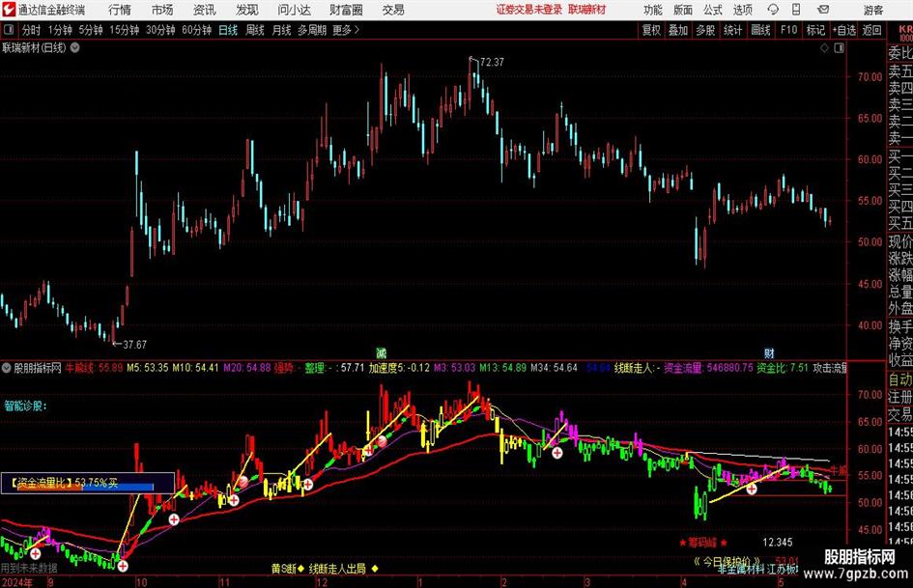Click the 2024年 date axis label
The width and height of the screenshot is (913, 588).
click(x=16, y=582)
